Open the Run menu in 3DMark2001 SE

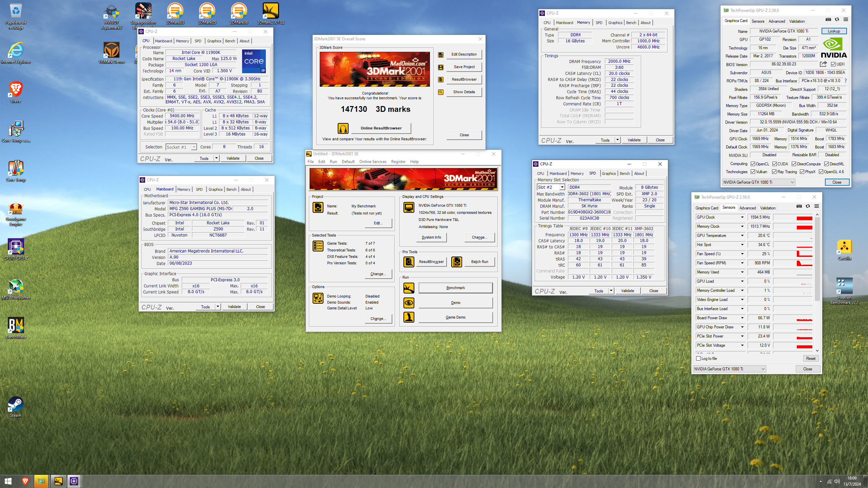click(333, 162)
